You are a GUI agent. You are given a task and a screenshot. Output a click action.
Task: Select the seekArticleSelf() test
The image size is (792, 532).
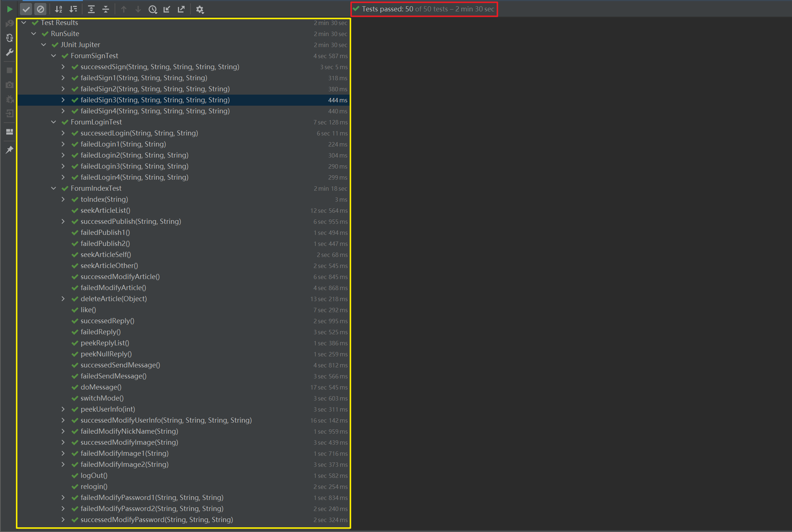point(183,255)
